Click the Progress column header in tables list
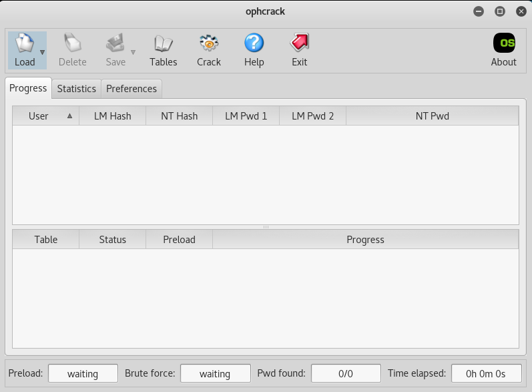 366,240
